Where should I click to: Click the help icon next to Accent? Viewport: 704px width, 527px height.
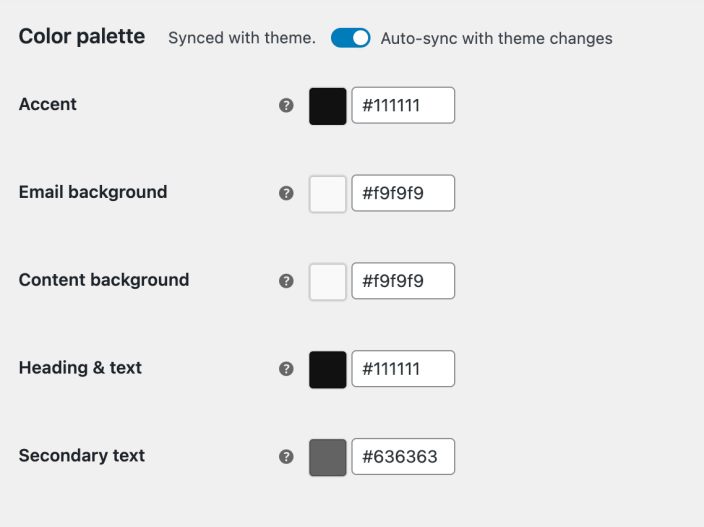[x=286, y=105]
